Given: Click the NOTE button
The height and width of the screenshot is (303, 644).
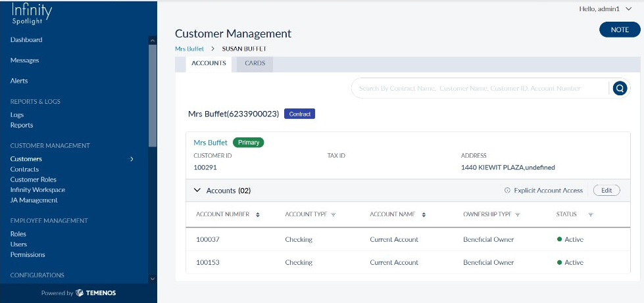Looking at the screenshot, I should coord(619,30).
